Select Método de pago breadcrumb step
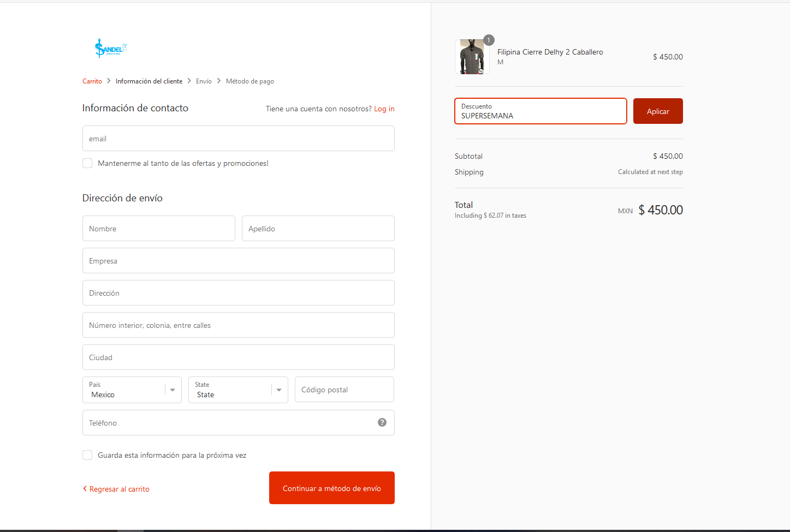Screen dimensions: 790x532 pos(250,81)
